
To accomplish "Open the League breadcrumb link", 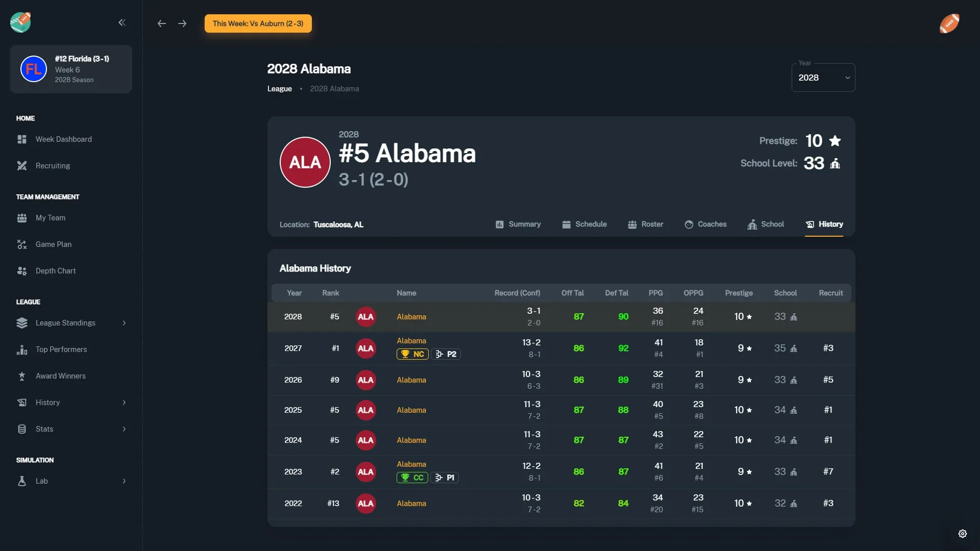I will tap(280, 89).
